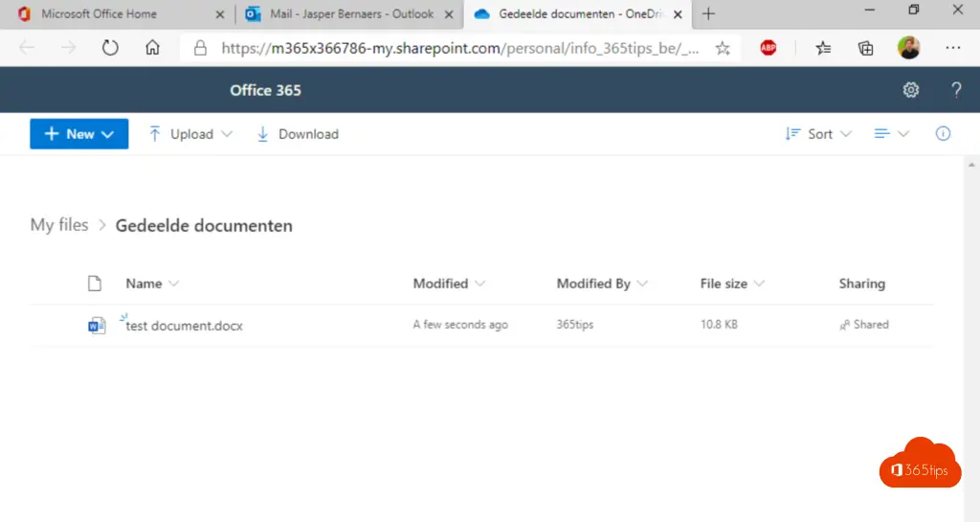Click the help question mark icon

tap(955, 90)
